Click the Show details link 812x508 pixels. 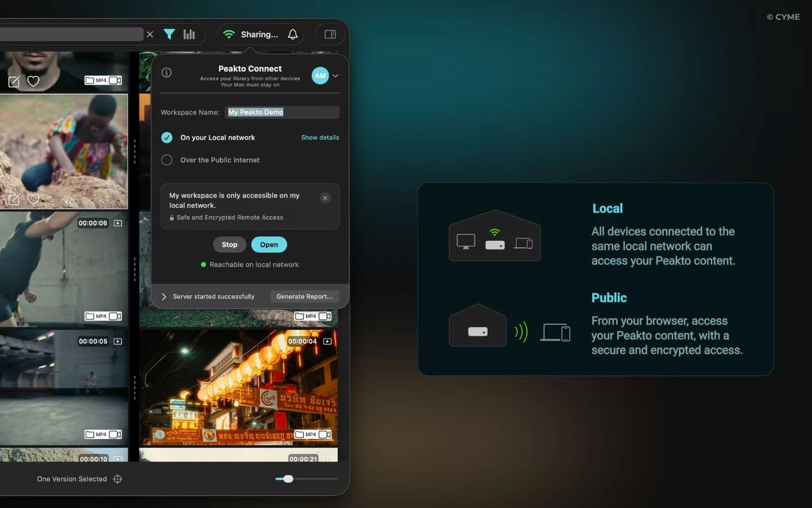[x=320, y=138]
